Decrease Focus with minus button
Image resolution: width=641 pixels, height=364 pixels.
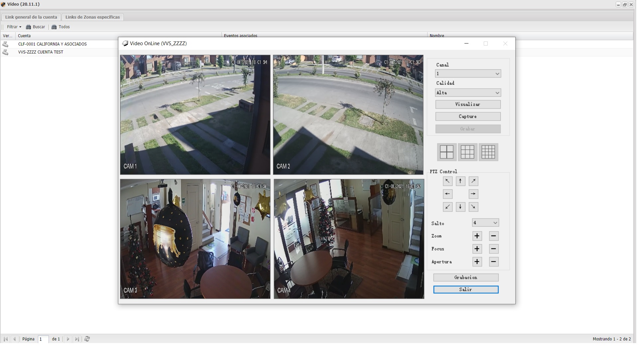494,249
